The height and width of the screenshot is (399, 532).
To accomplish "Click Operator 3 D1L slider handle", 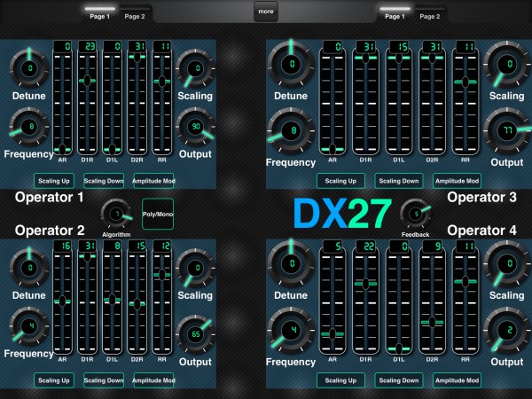I will 399,58.
